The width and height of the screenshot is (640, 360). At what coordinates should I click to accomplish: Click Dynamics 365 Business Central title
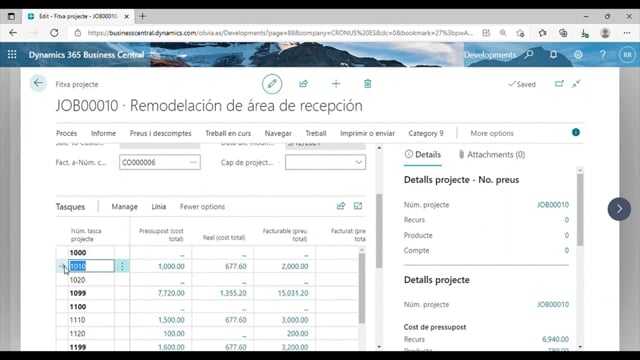click(86, 55)
